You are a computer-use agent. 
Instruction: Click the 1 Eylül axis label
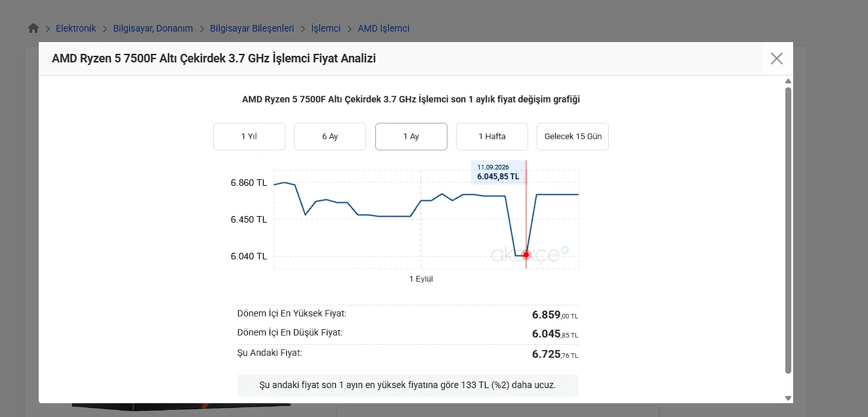click(x=421, y=279)
